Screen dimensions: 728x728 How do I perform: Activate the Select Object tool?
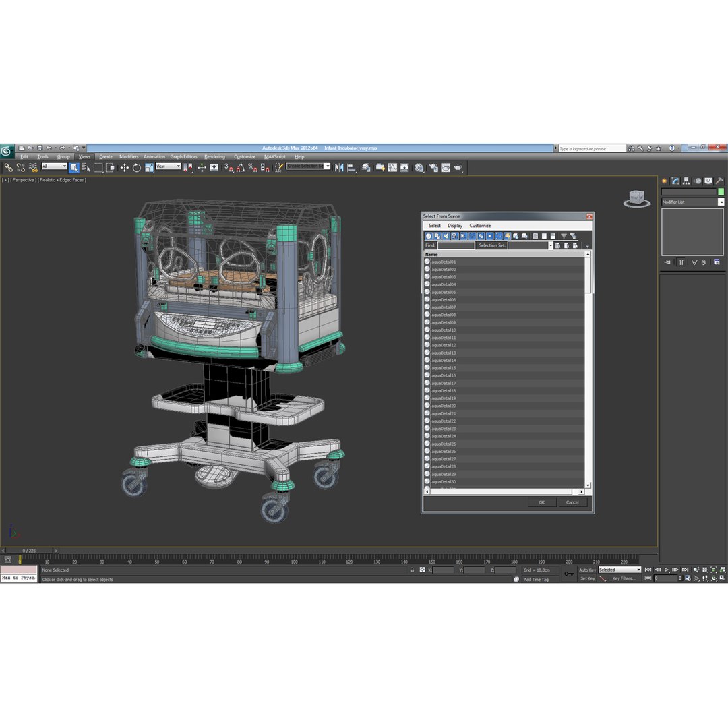point(74,168)
